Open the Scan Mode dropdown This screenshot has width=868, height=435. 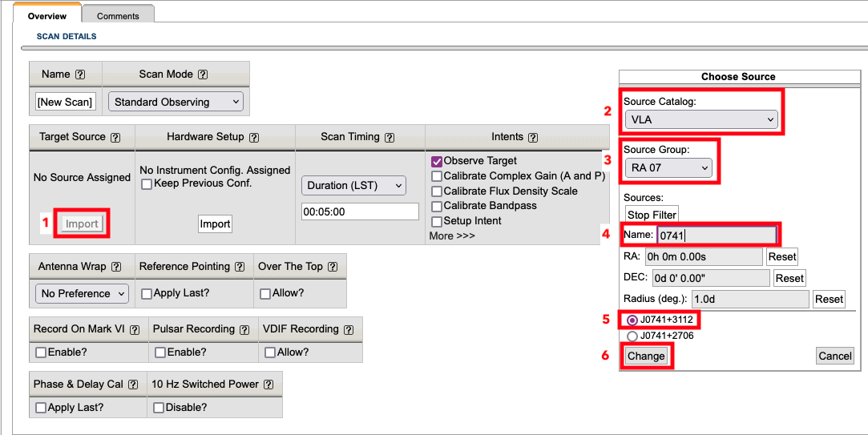(x=176, y=103)
